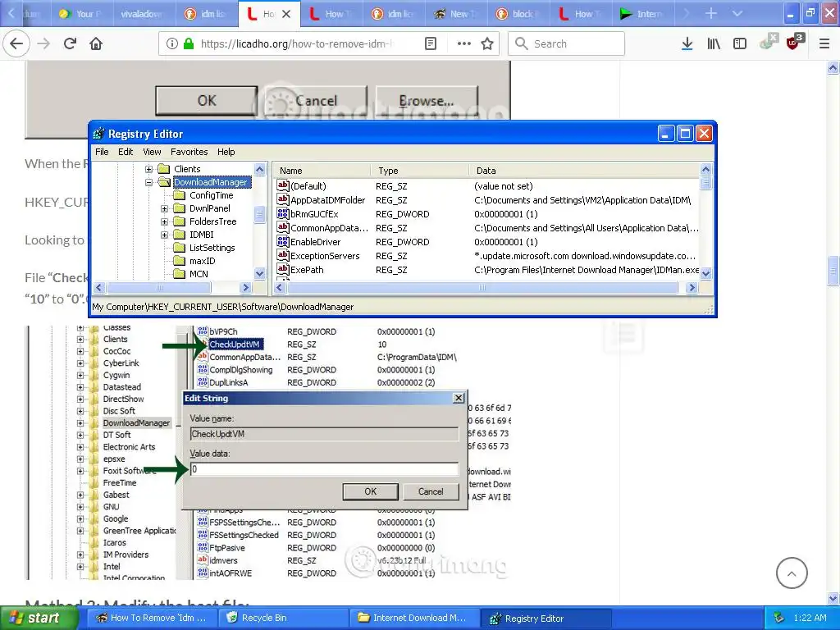The height and width of the screenshot is (630, 840).
Task: Expand the DwnlPanel registry key
Action: tap(164, 208)
